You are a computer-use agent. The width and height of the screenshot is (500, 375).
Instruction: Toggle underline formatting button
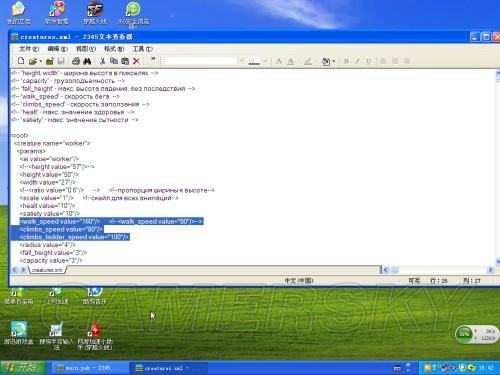click(369, 61)
